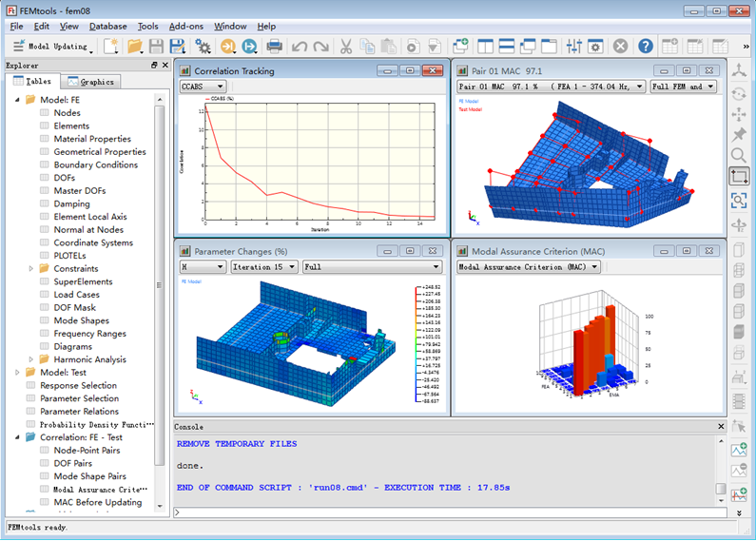The height and width of the screenshot is (541, 756).
Task: Open the CCABS dropdown in Correlation Tracking
Action: [203, 87]
